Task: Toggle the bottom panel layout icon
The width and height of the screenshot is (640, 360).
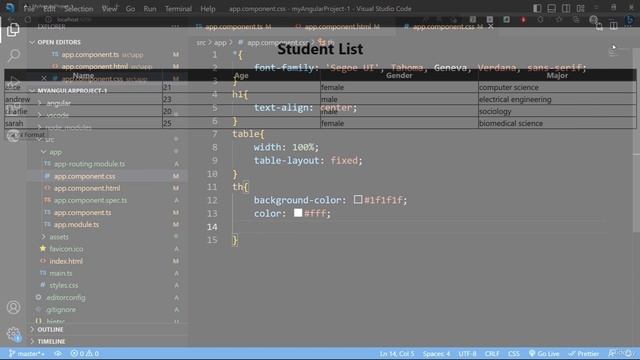Action: coord(551,8)
